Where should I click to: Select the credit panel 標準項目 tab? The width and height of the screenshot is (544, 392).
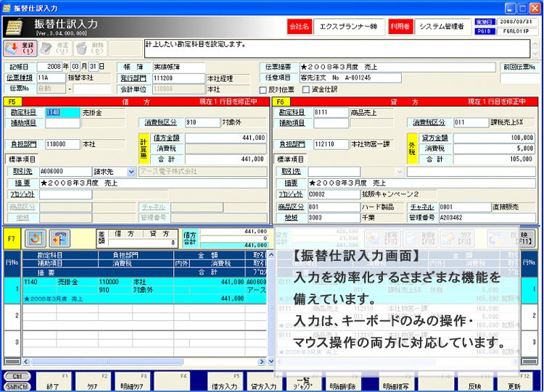click(290, 160)
